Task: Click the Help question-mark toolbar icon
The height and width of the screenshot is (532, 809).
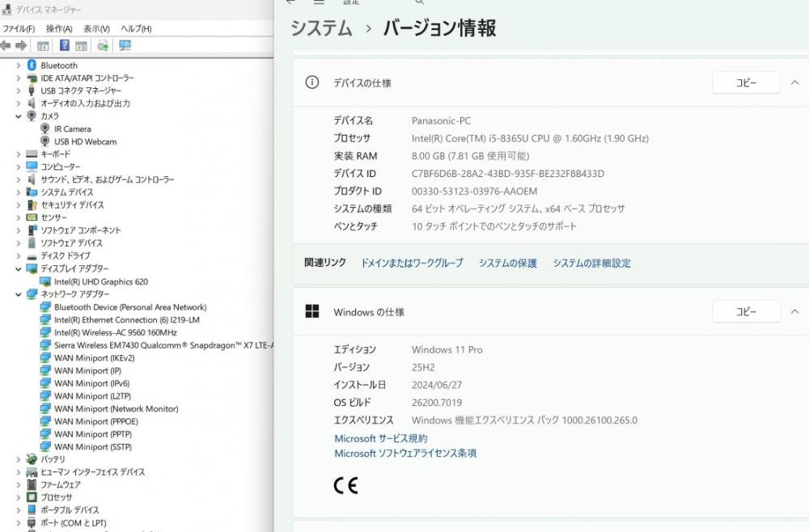Action: [65, 45]
